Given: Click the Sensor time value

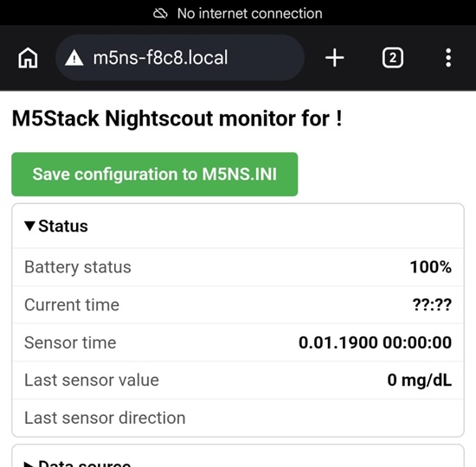Looking at the screenshot, I should click(375, 342).
